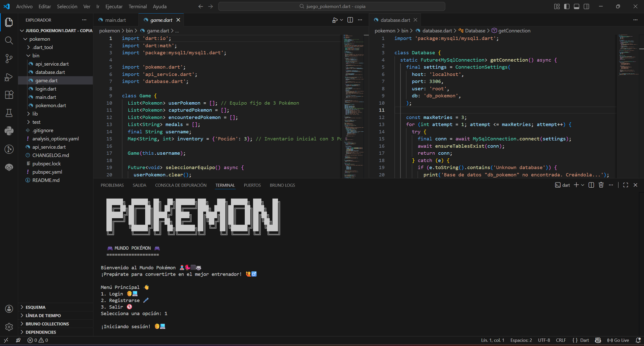Open terminal panel more actions
Viewport: 644px width, 346px height.
[611, 185]
